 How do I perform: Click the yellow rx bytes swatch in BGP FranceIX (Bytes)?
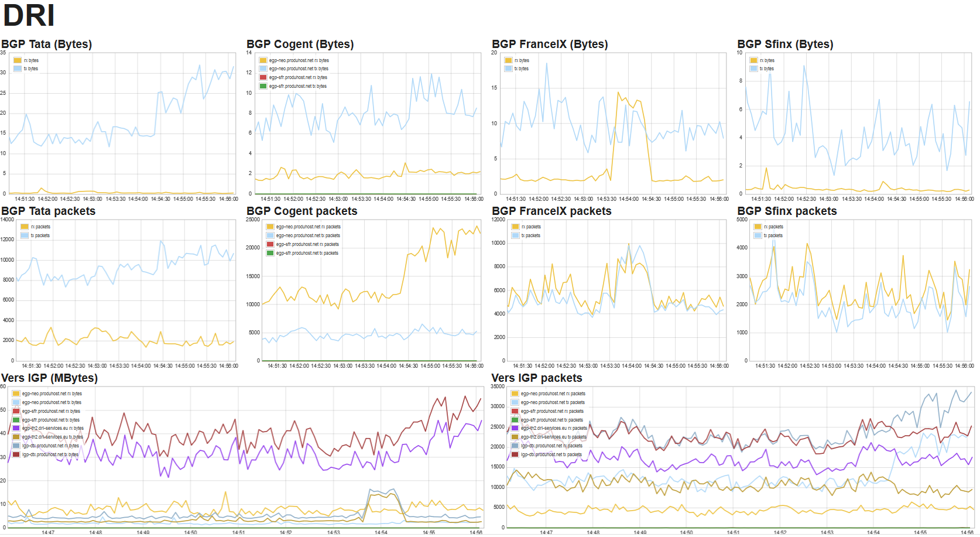pos(509,60)
